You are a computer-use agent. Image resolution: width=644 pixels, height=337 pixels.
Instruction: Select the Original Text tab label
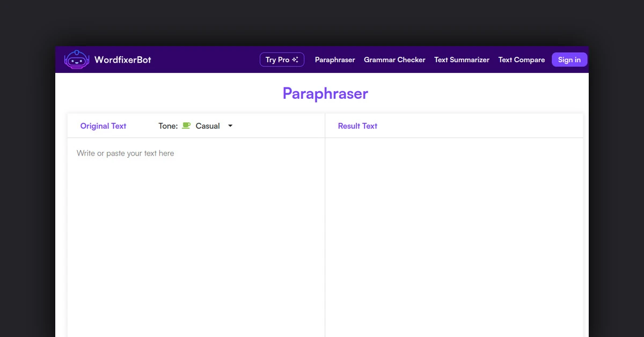103,126
